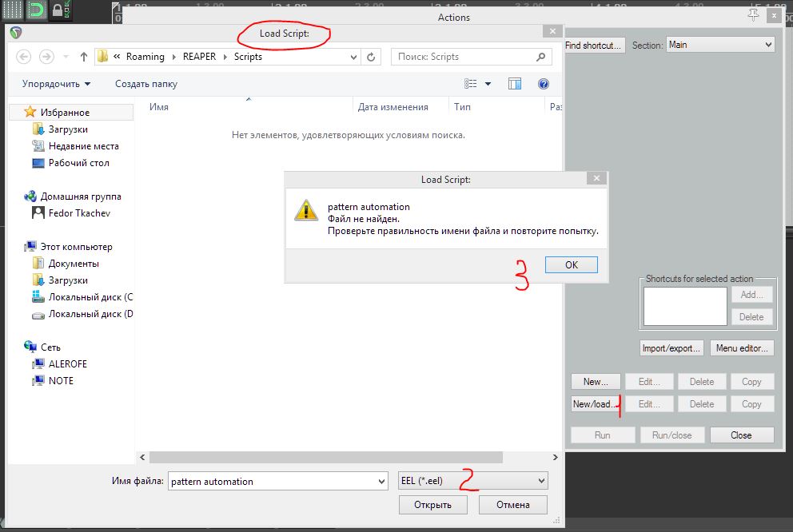Refresh the Scripts folder view
This screenshot has width=793, height=532.
[x=371, y=57]
